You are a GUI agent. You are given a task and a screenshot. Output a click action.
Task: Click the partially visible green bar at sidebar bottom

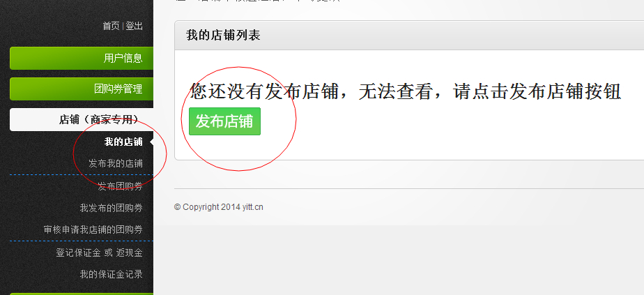(x=82, y=294)
